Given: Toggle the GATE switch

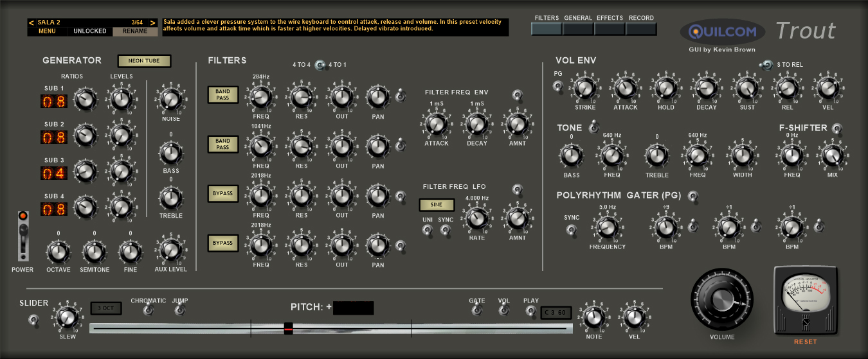Looking at the screenshot, I should [x=476, y=310].
